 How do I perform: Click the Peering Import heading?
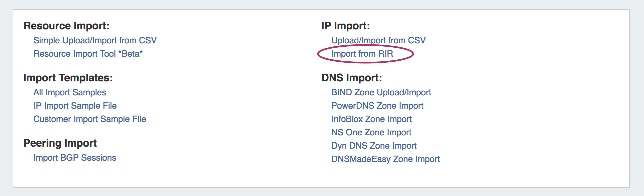click(x=60, y=143)
